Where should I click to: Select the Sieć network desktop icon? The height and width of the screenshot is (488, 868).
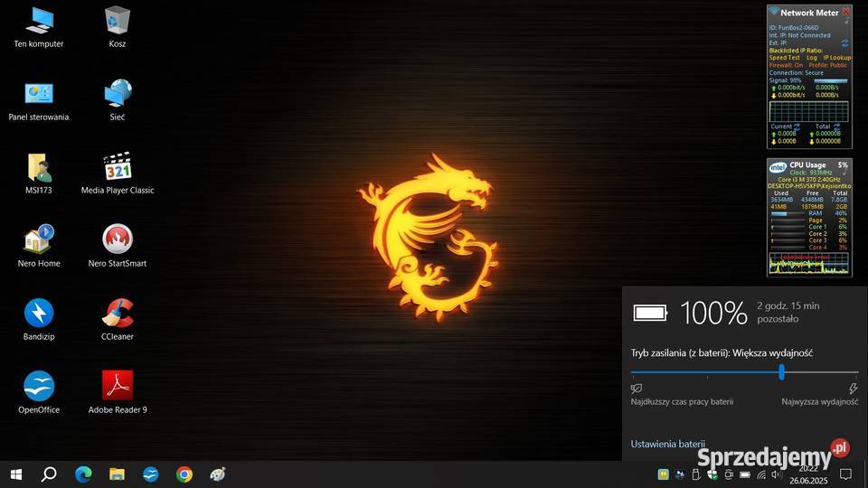click(x=118, y=100)
